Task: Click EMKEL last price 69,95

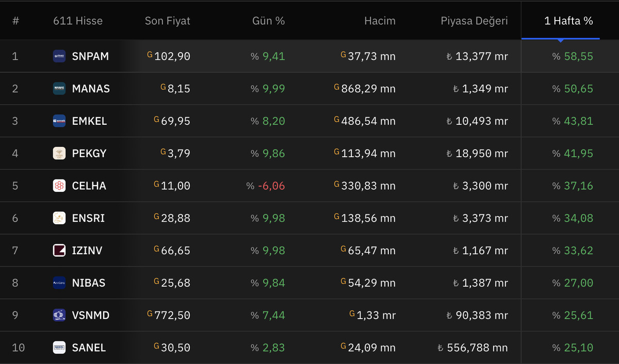Action: pyautogui.click(x=175, y=121)
